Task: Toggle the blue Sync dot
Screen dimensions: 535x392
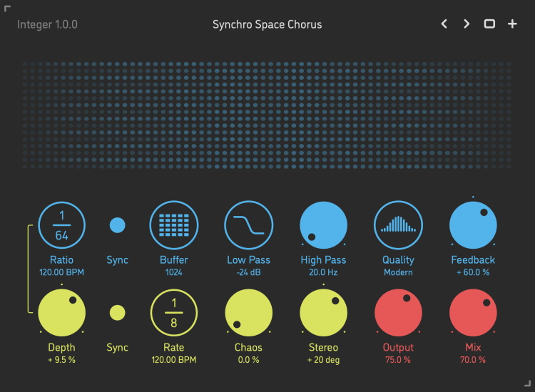Action: coord(118,225)
